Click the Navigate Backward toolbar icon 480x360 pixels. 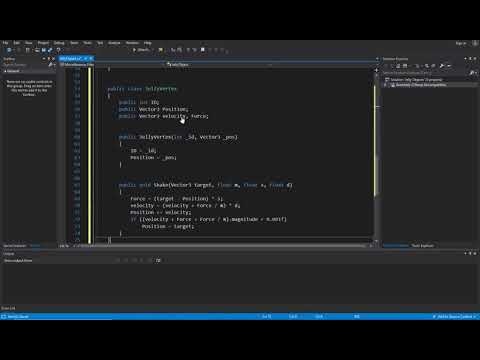click(x=9, y=50)
